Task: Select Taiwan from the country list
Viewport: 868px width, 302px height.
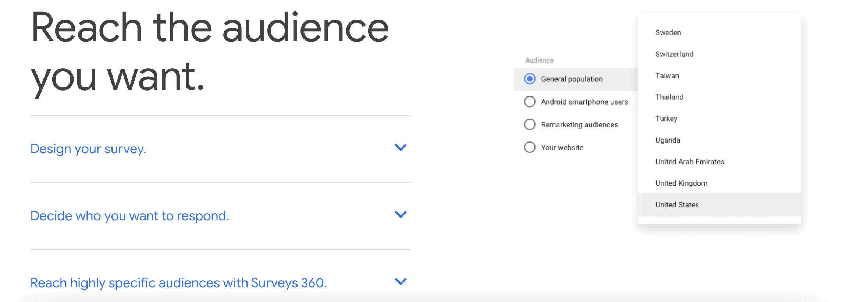Action: point(667,75)
